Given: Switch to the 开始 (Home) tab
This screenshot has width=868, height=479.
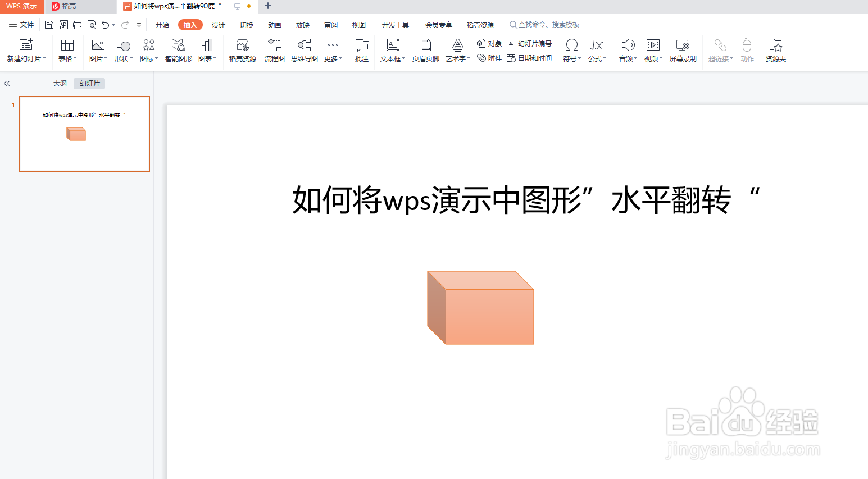Looking at the screenshot, I should (162, 25).
